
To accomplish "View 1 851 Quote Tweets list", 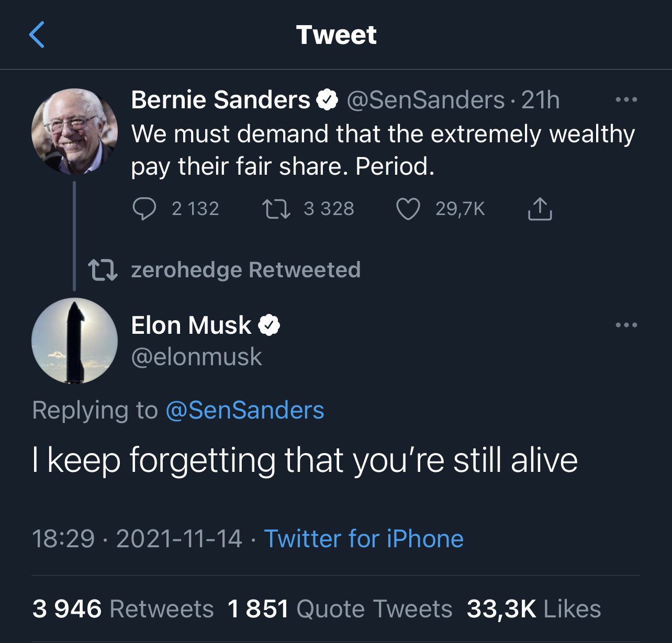I will 340,609.
